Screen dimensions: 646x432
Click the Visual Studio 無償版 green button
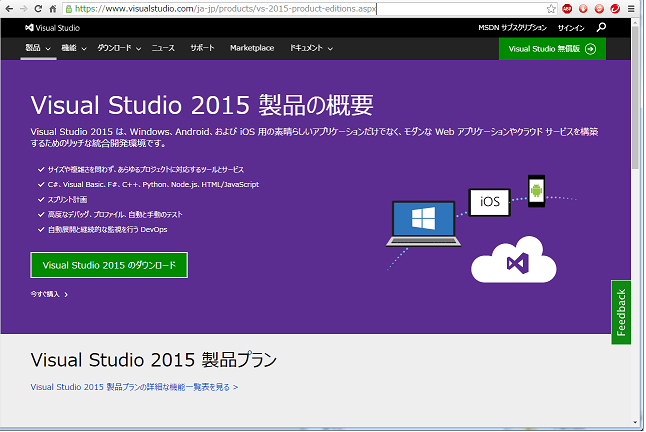pos(552,49)
